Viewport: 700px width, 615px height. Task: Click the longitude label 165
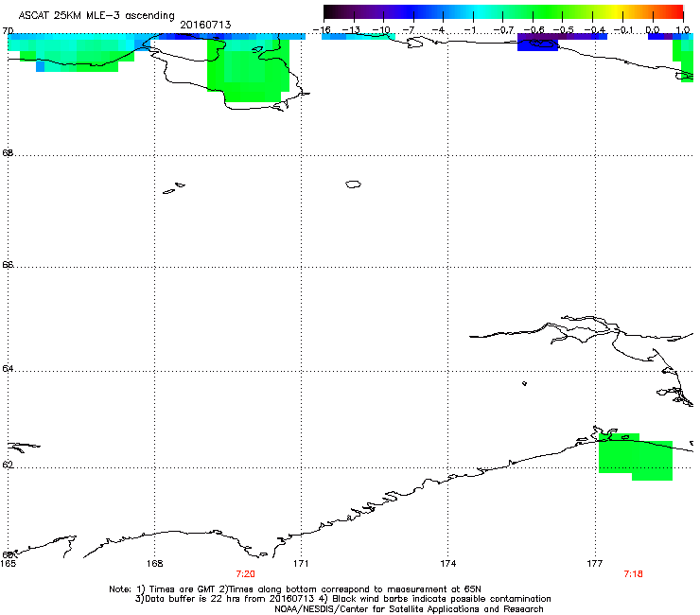click(8, 564)
